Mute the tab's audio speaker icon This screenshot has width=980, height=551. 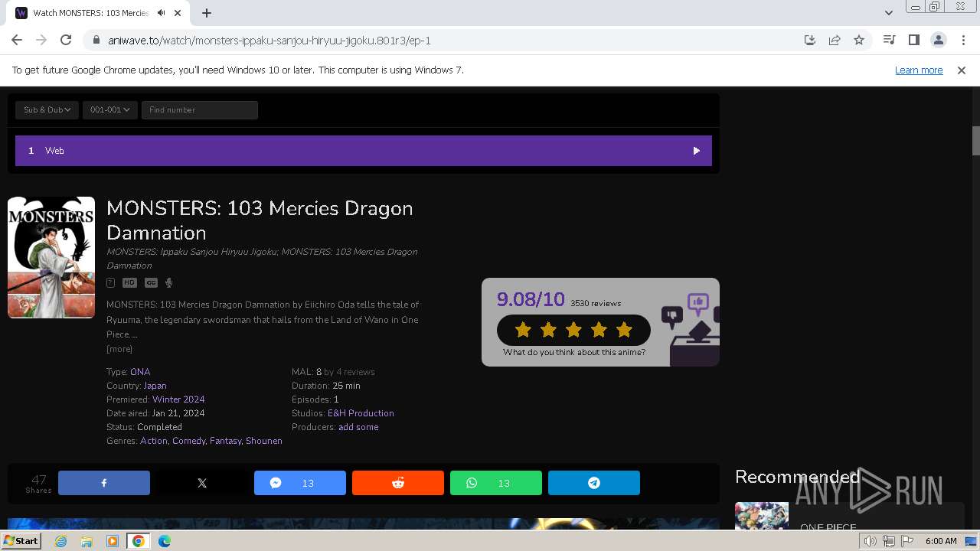coord(161,13)
